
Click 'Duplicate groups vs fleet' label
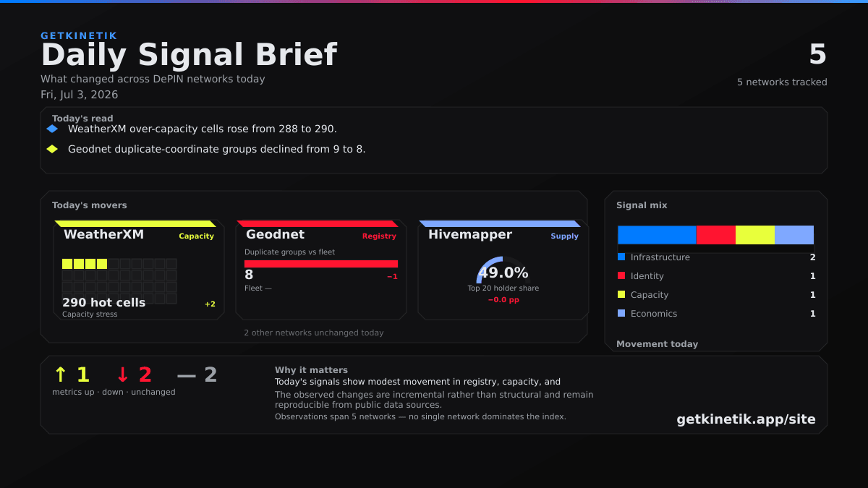[x=290, y=252]
